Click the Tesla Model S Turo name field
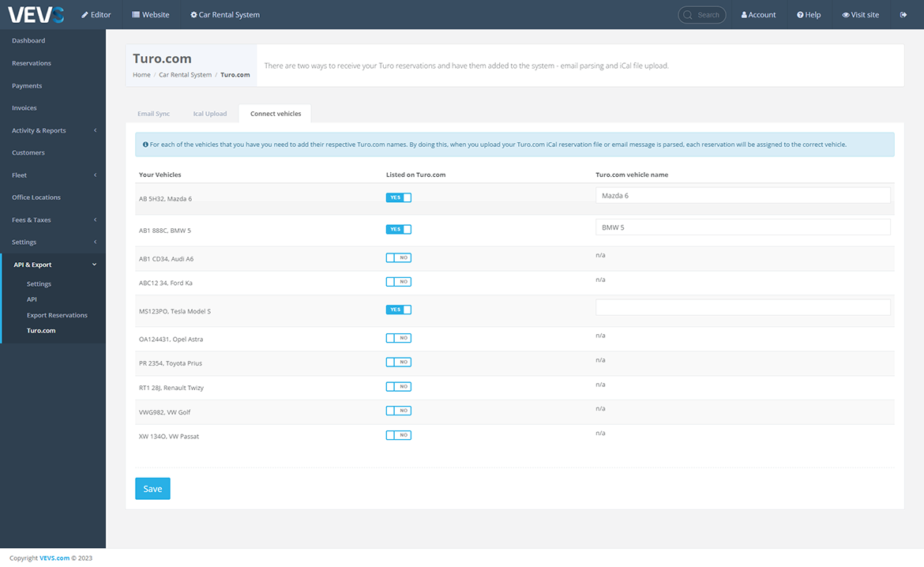The width and height of the screenshot is (924, 567). 742,307
